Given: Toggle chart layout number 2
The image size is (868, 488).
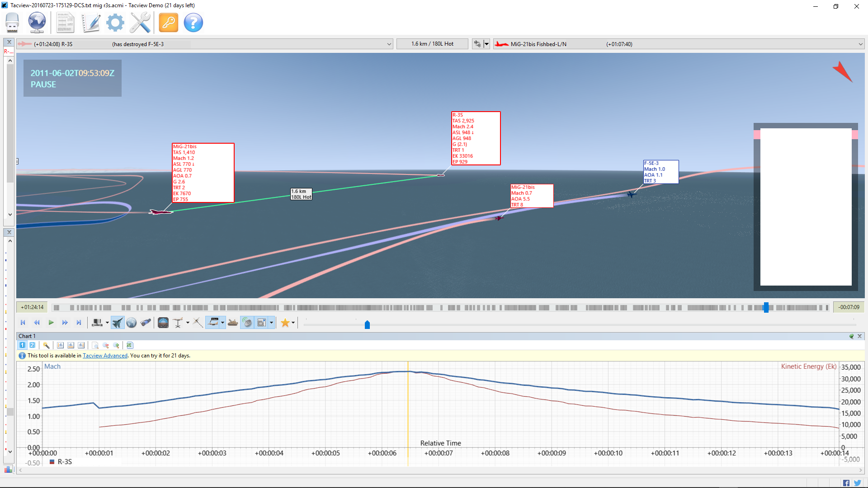Looking at the screenshot, I should click(x=32, y=345).
